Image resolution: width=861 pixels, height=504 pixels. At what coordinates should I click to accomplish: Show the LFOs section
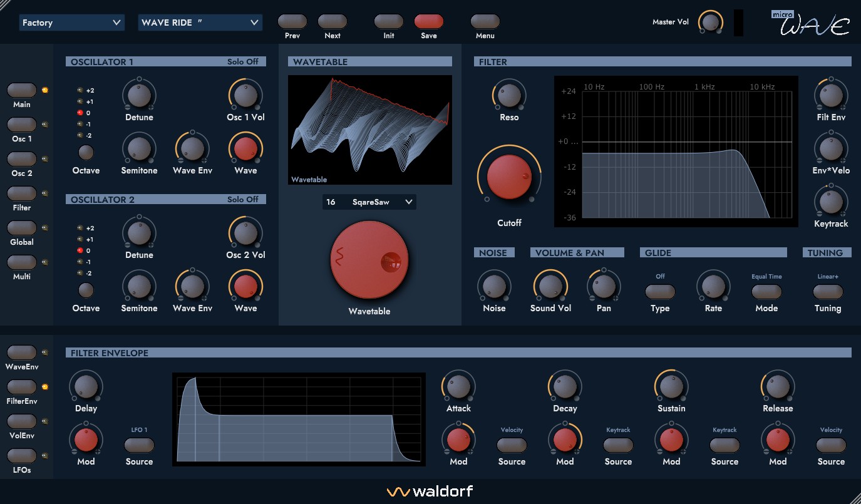(22, 456)
